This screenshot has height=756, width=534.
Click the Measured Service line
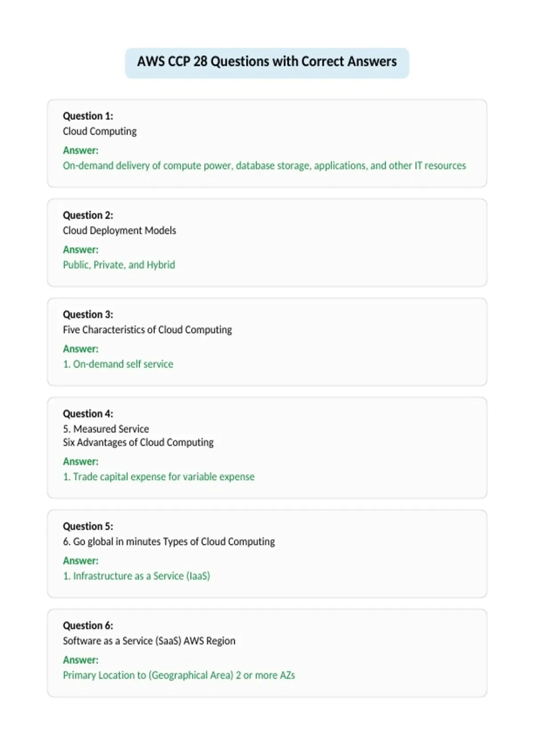click(x=106, y=429)
